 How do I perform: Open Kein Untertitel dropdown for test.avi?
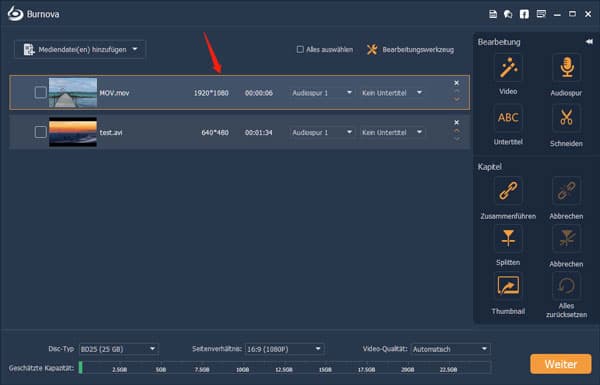pyautogui.click(x=392, y=132)
